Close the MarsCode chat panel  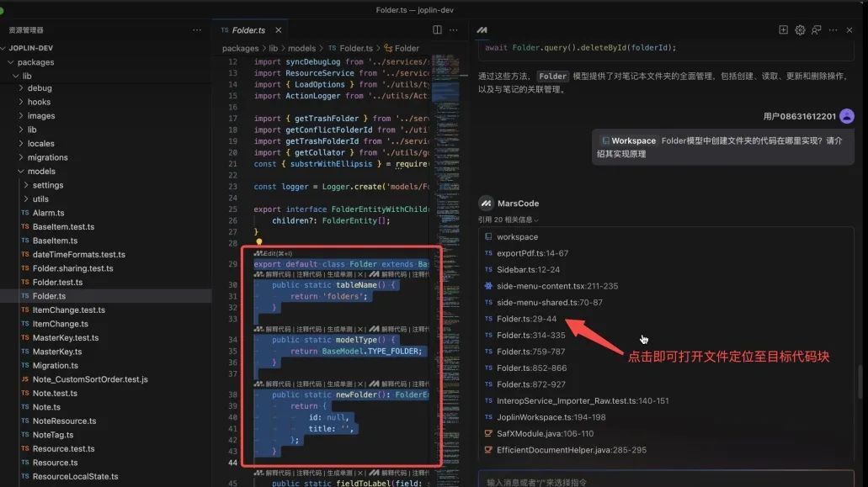[849, 29]
